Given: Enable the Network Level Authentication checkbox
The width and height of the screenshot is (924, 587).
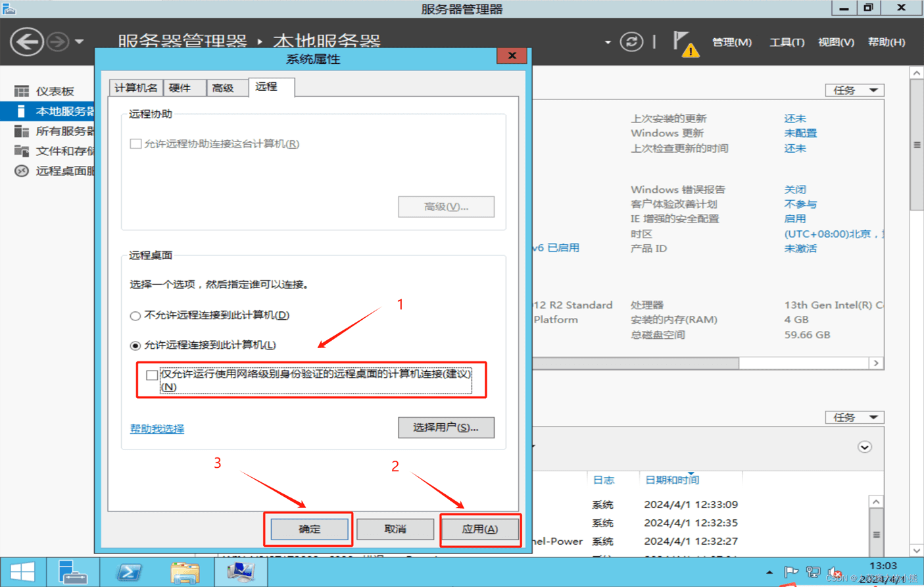Looking at the screenshot, I should point(152,375).
